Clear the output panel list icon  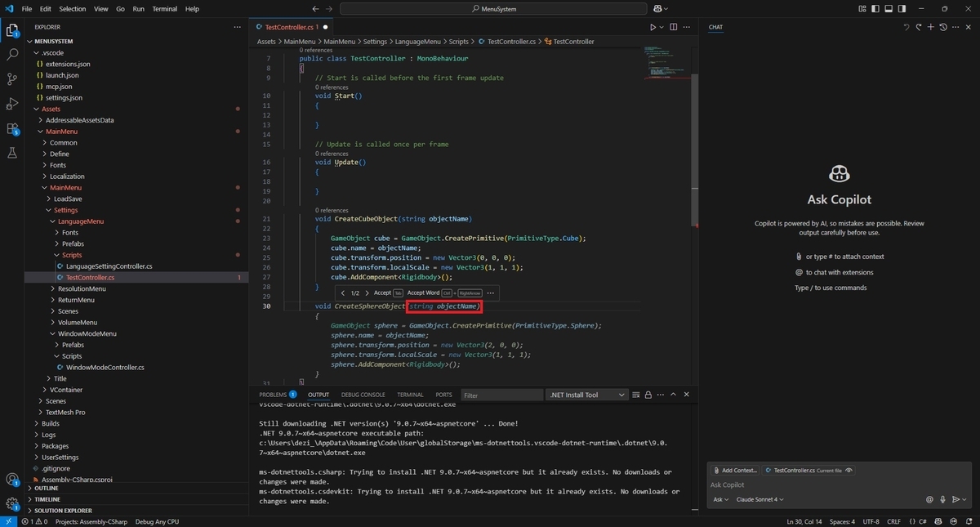[x=635, y=395]
